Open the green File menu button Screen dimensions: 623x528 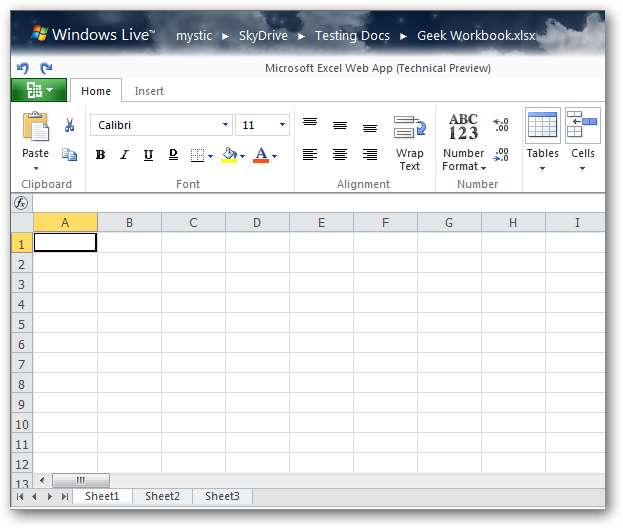coord(39,90)
